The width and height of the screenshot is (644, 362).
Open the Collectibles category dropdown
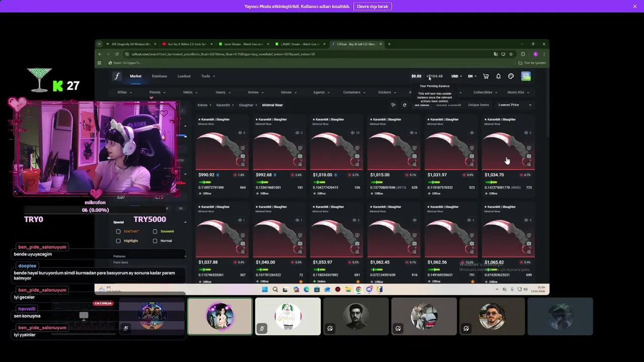[486, 93]
